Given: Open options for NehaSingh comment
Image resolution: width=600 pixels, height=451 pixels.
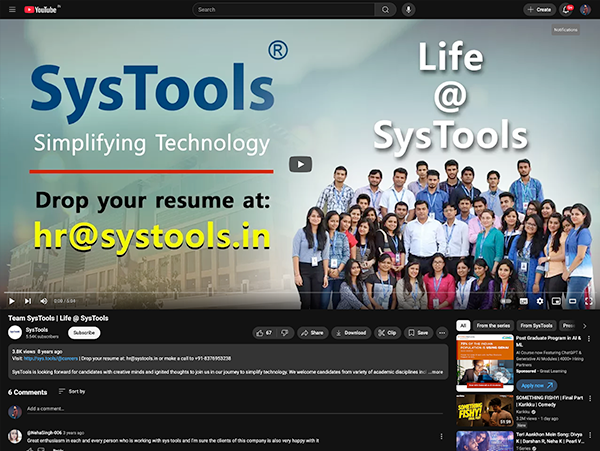Looking at the screenshot, I should pos(441,436).
